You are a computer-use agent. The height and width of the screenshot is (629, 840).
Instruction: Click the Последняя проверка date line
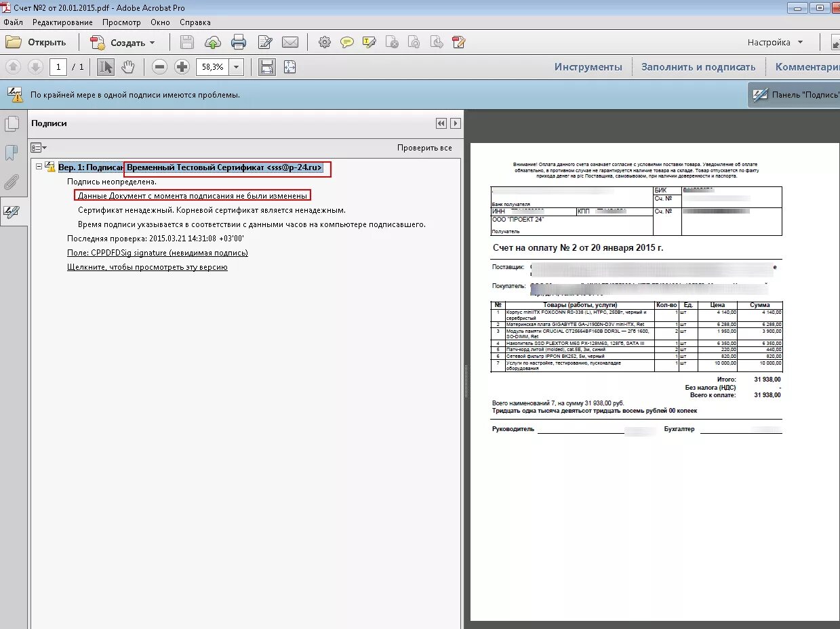(x=155, y=238)
